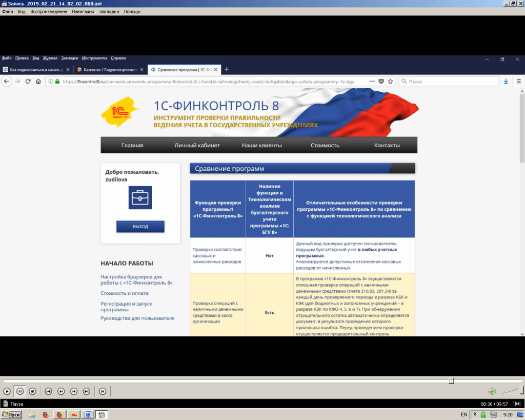Reload the page with the refresh icon
525x420 pixels.
[x=28, y=82]
